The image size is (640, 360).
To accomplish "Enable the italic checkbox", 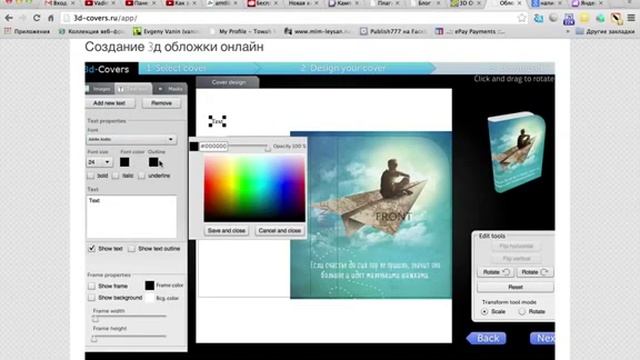I will 116,176.
